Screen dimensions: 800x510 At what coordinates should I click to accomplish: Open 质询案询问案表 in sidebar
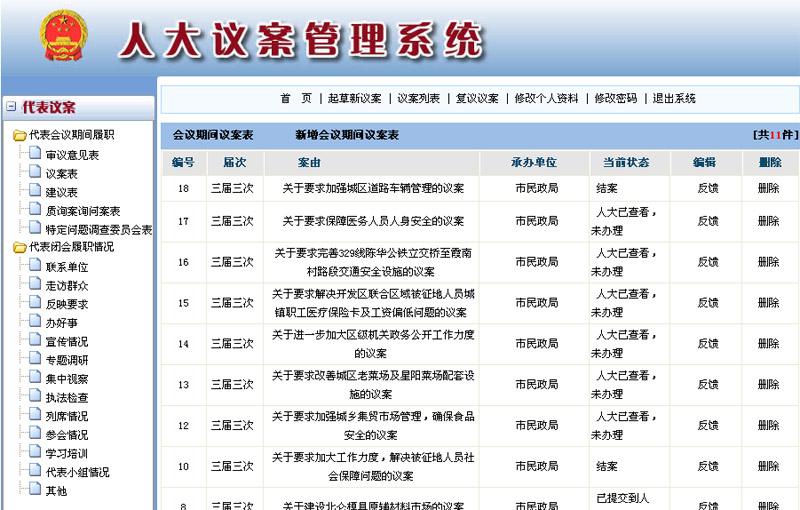pyautogui.click(x=82, y=211)
